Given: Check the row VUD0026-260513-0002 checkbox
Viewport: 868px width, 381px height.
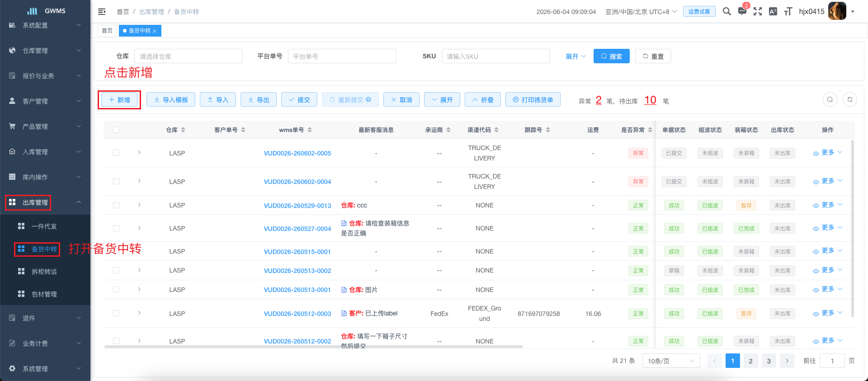Looking at the screenshot, I should click(x=116, y=270).
